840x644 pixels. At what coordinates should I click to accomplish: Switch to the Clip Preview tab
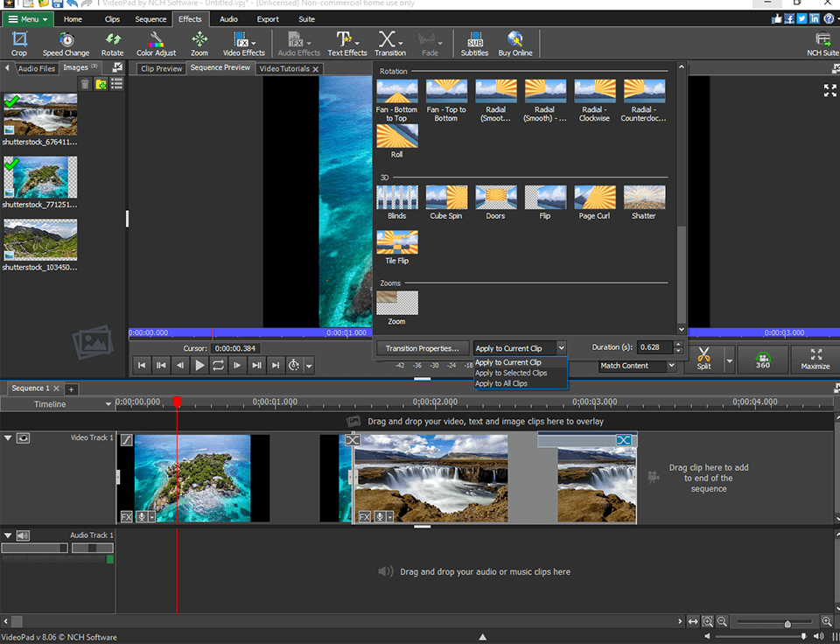click(160, 68)
